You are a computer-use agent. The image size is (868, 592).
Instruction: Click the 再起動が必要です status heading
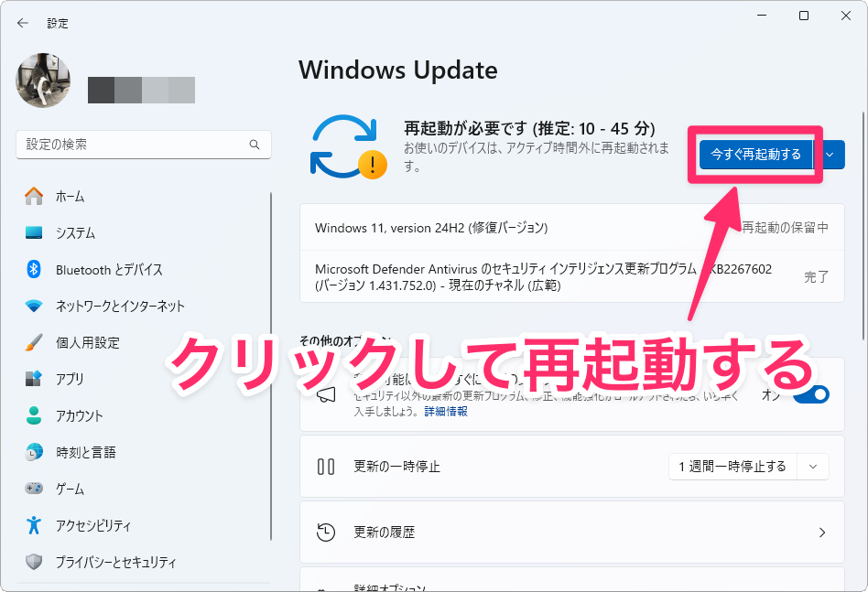click(x=529, y=128)
